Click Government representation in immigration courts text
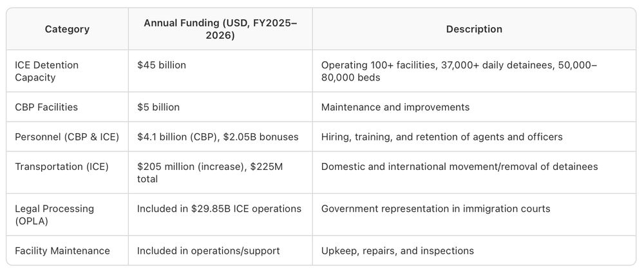The image size is (644, 273). 435,208
